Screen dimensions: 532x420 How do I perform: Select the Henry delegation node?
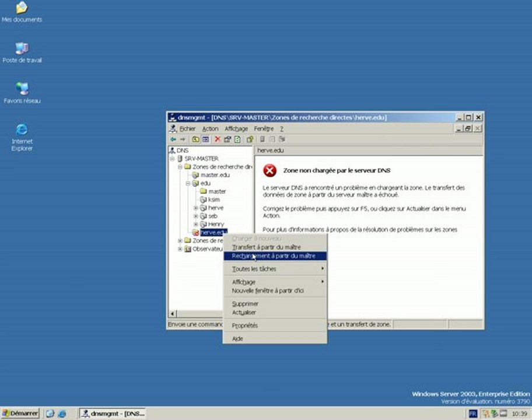click(x=216, y=224)
